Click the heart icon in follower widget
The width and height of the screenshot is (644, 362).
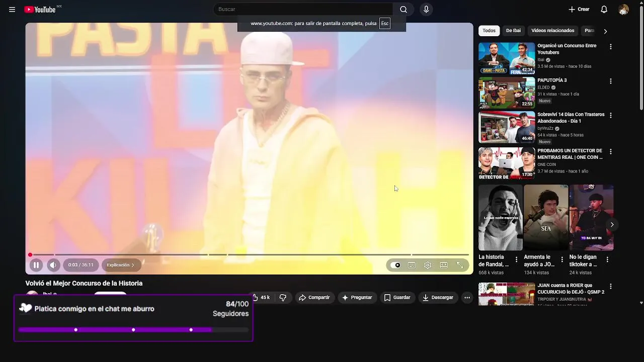(x=26, y=309)
